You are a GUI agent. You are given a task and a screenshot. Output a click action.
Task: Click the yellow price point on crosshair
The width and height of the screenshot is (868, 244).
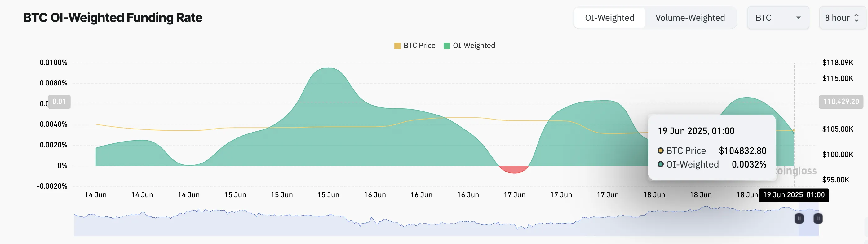pyautogui.click(x=794, y=130)
